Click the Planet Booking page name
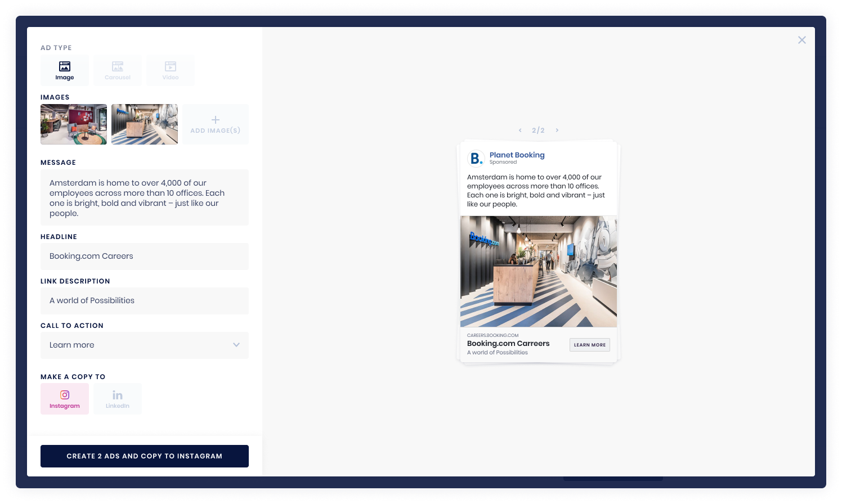Image resolution: width=842 pixels, height=504 pixels. tap(517, 155)
